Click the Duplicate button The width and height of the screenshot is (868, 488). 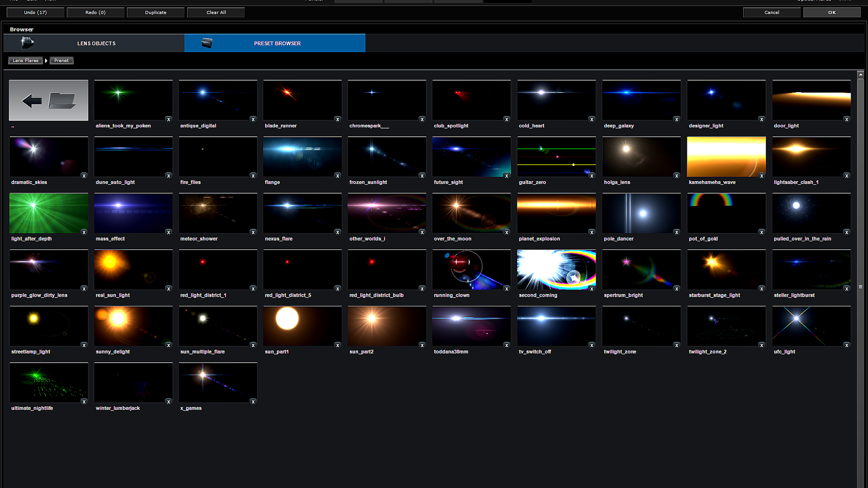tap(156, 12)
